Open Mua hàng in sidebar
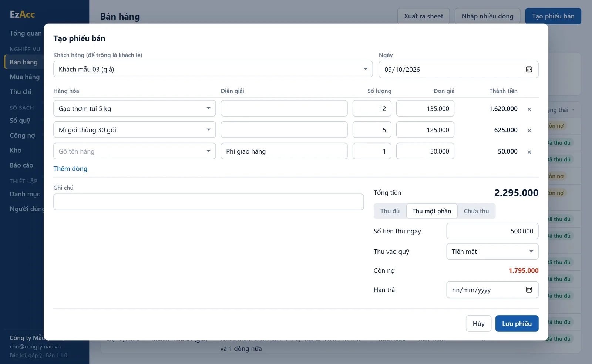Viewport: 592px width, 364px height. (24, 77)
